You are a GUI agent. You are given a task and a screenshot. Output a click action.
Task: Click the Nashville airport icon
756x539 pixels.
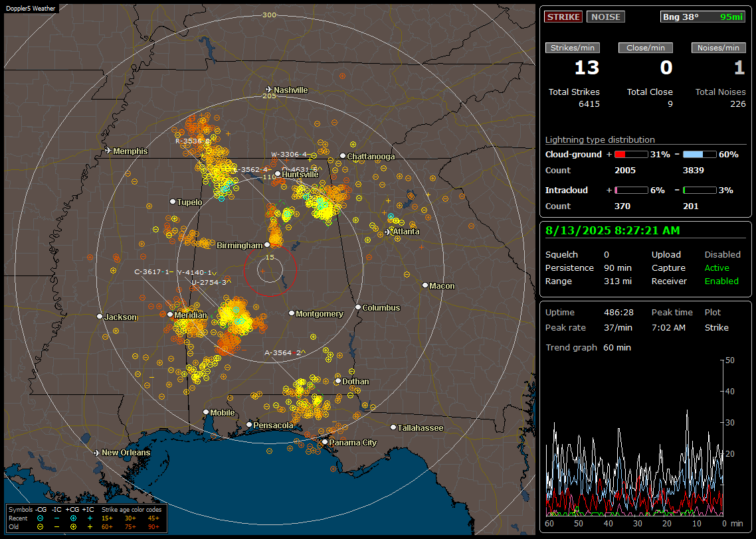[268, 90]
